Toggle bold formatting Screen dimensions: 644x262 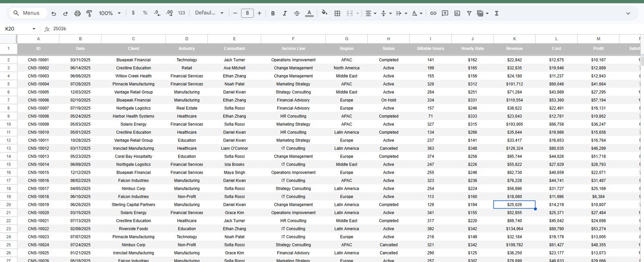click(273, 13)
